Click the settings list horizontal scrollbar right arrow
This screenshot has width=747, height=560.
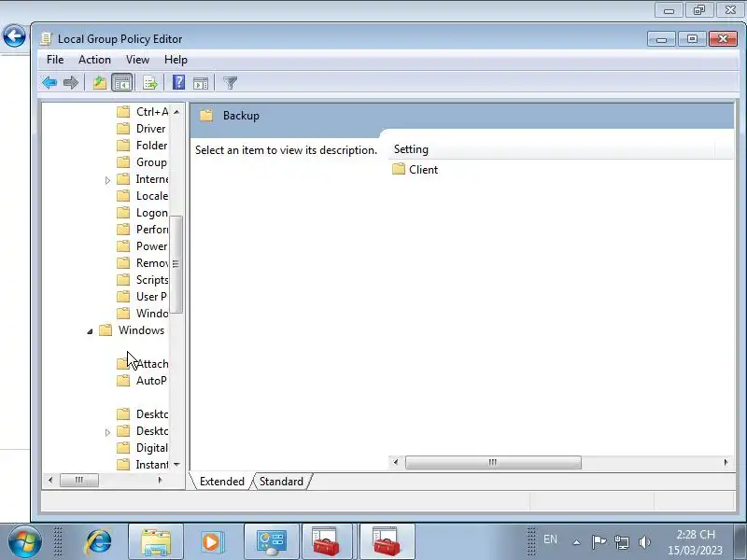pos(726,462)
